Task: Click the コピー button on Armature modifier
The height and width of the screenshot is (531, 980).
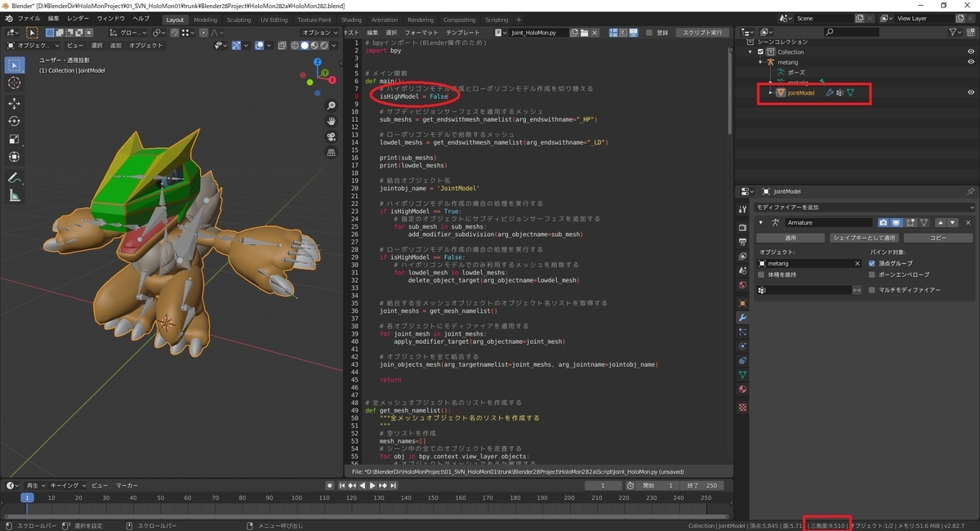Action: [938, 238]
